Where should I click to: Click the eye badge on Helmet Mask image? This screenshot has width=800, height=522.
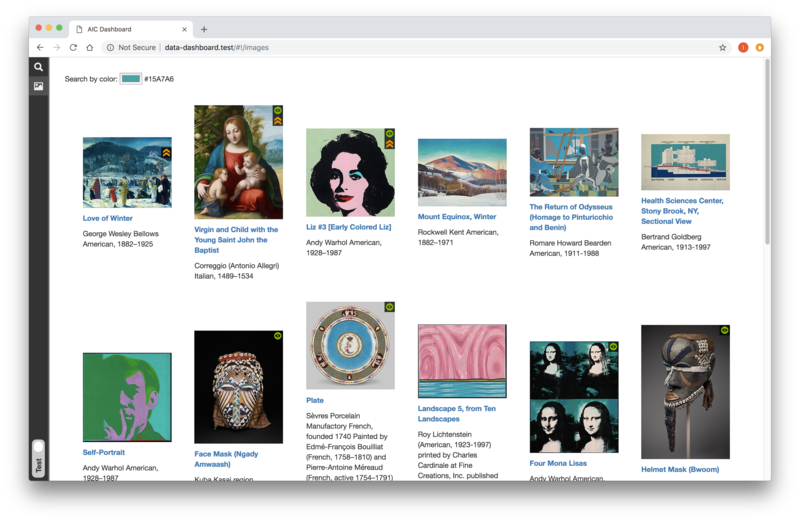(724, 330)
